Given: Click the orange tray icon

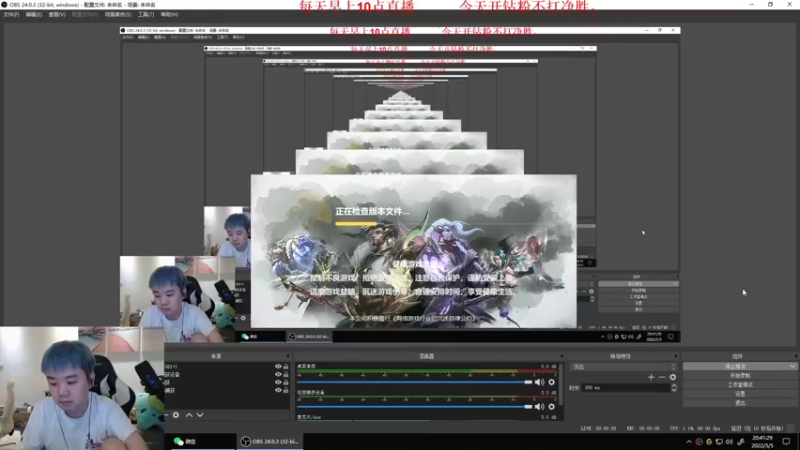Looking at the screenshot, I should 709,442.
